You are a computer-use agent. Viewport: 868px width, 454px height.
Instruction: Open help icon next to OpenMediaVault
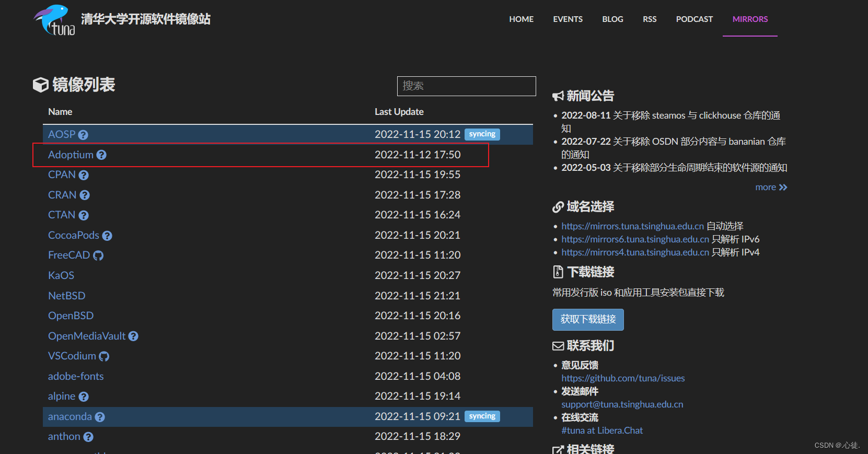[133, 336]
